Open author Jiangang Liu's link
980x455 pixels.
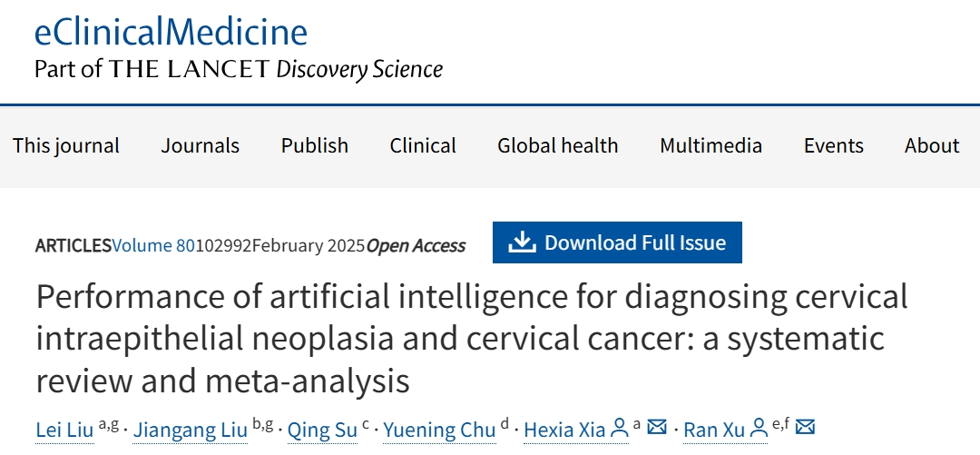(x=190, y=430)
